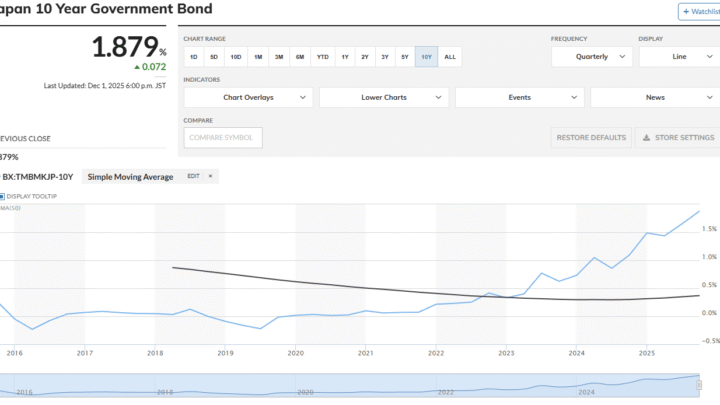Open the Events dropdown menu
This screenshot has width=720, height=405.
[x=519, y=97]
